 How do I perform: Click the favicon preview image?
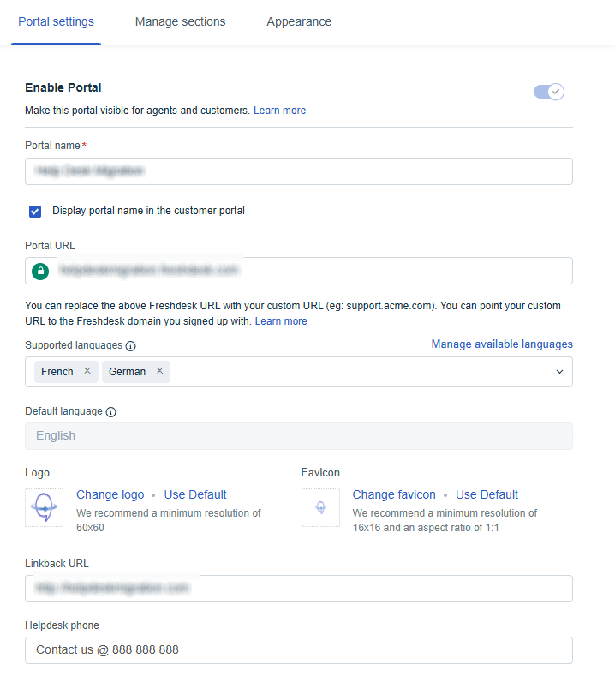click(320, 507)
